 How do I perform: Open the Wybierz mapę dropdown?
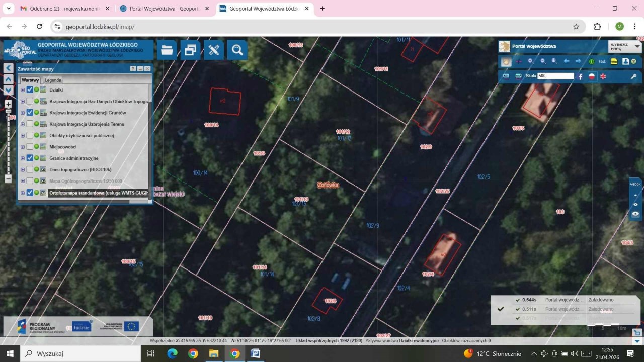[624, 46]
